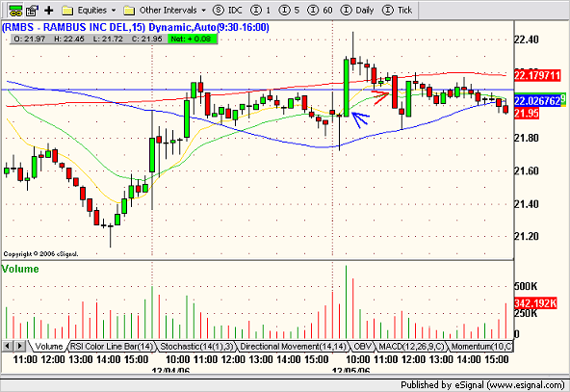570x392 pixels.
Task: Select the IDC symbol button
Action: [227, 11]
